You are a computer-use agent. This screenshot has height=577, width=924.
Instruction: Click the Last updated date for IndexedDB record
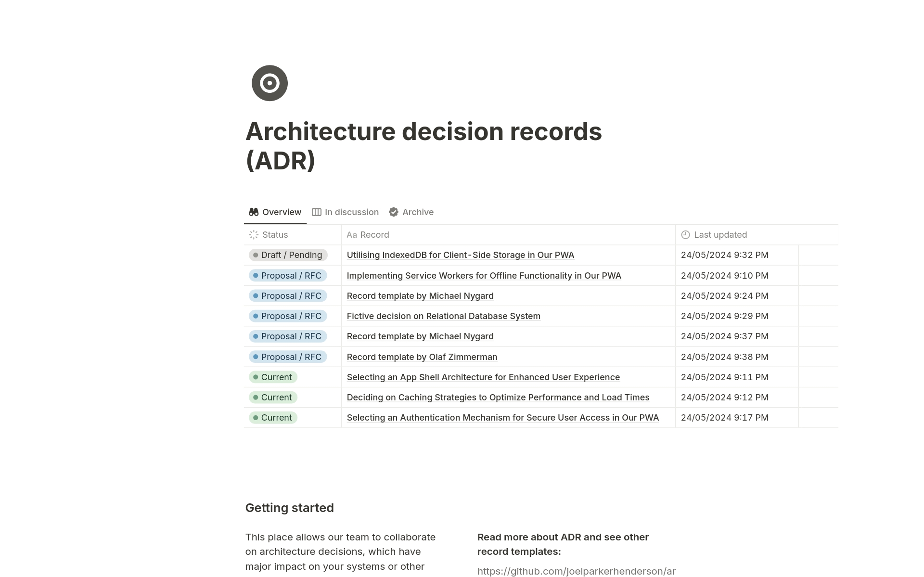pyautogui.click(x=725, y=255)
